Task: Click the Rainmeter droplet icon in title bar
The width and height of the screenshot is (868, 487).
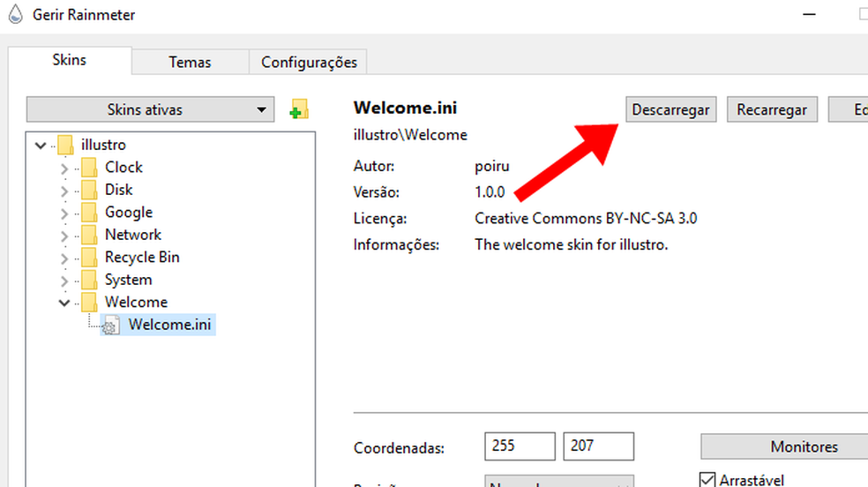Action: [16, 14]
